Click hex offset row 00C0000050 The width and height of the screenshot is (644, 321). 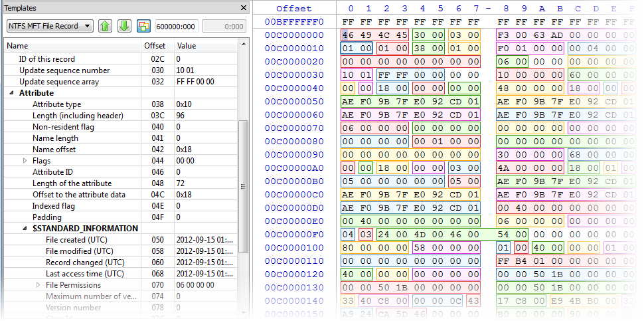pos(294,101)
